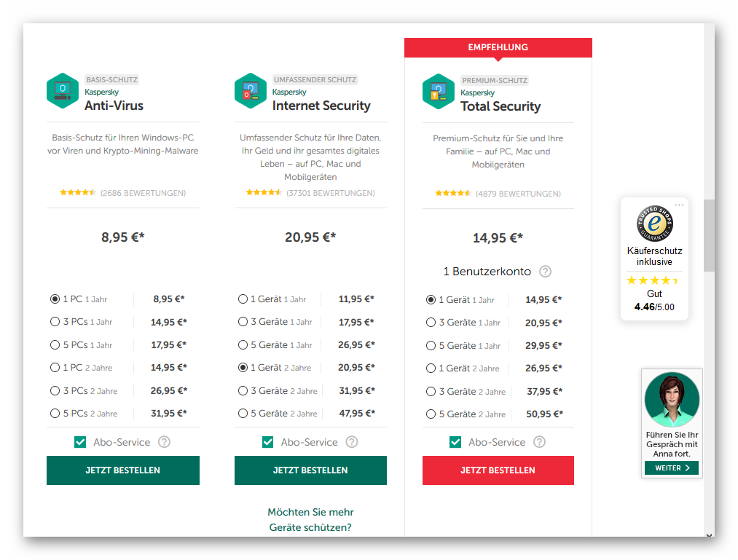Screen dimensions: 738x560
Task: Click the Trusted Shops guarantee seal
Action: 655,224
